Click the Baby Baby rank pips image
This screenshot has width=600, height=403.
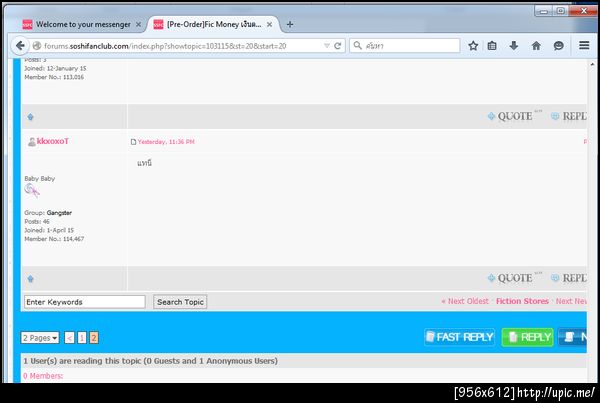point(32,190)
